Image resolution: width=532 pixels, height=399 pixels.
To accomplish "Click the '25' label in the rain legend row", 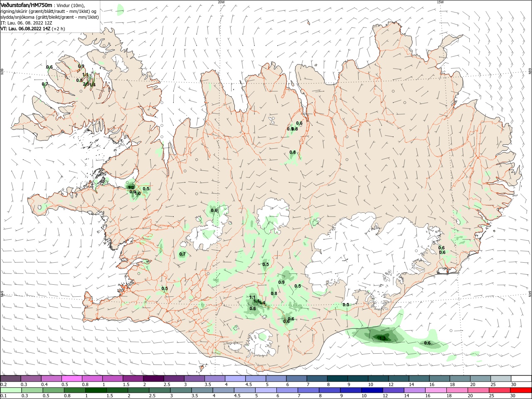I will click(491, 396).
